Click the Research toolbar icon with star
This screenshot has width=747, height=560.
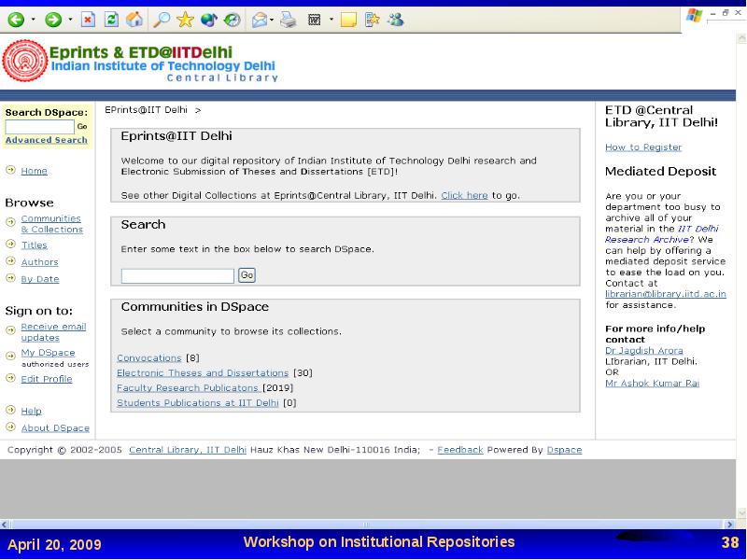(372, 20)
